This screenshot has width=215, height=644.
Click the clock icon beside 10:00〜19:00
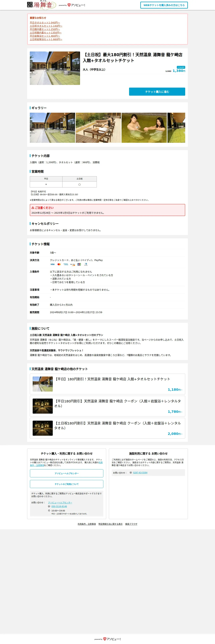(49, 510)
